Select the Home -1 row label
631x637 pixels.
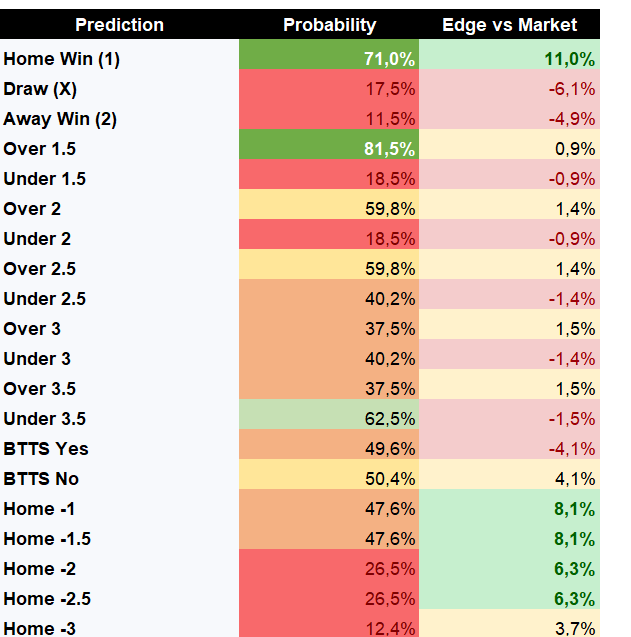119,509
